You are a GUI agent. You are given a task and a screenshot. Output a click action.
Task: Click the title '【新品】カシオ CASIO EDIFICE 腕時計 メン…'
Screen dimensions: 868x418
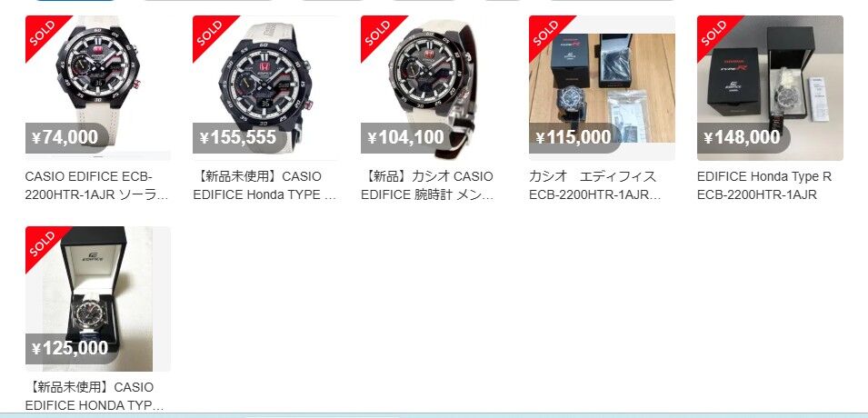click(427, 186)
